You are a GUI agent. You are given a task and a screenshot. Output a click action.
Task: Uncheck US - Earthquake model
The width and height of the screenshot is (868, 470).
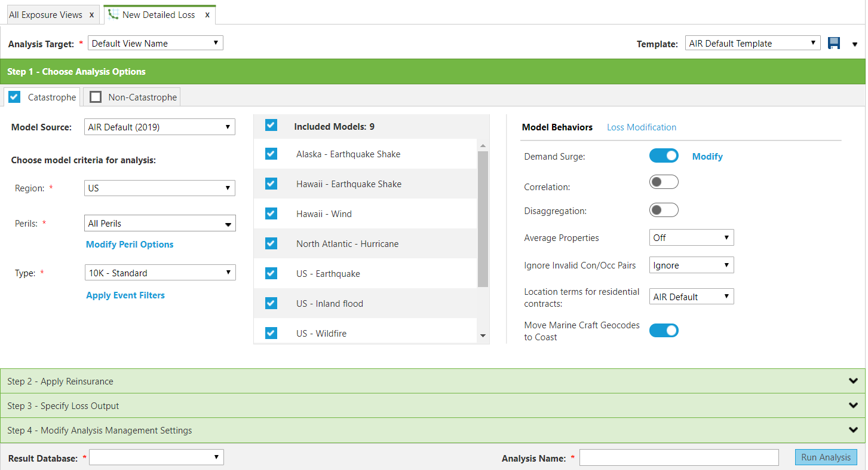pyautogui.click(x=271, y=273)
